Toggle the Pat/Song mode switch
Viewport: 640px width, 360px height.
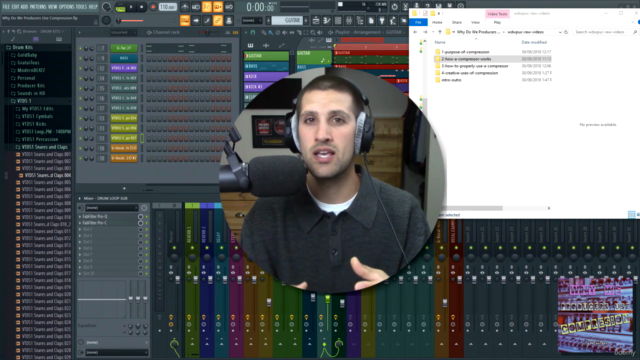click(x=120, y=7)
